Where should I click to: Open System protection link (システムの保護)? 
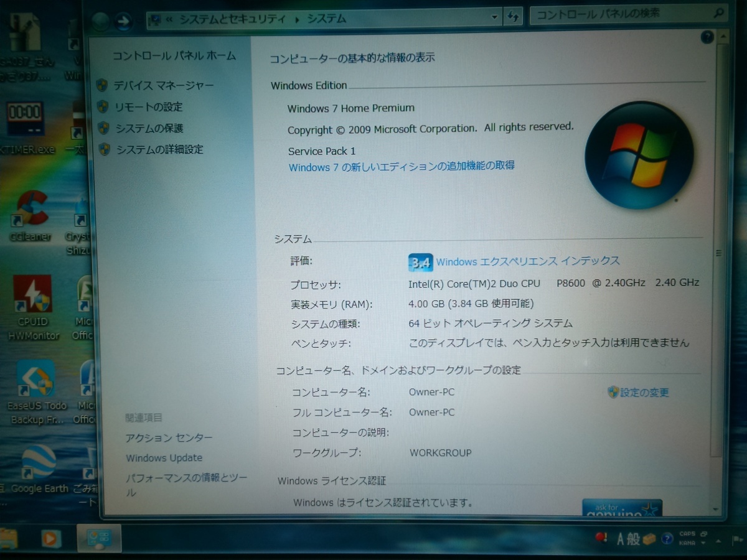tap(149, 128)
